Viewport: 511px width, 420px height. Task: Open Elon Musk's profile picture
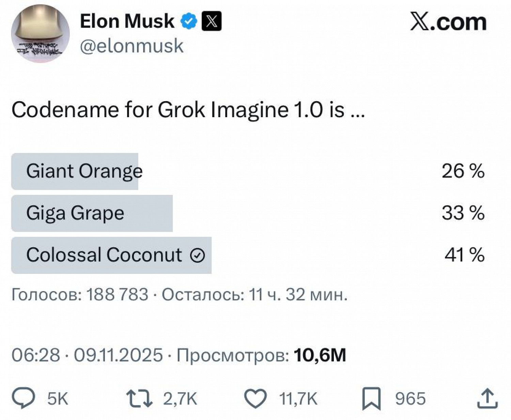[x=40, y=33]
